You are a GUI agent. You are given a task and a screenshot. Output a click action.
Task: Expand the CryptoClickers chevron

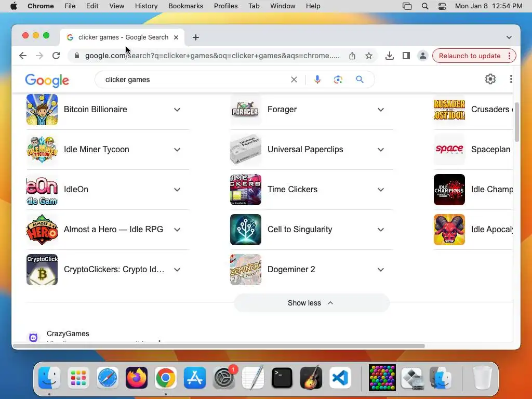(x=177, y=270)
